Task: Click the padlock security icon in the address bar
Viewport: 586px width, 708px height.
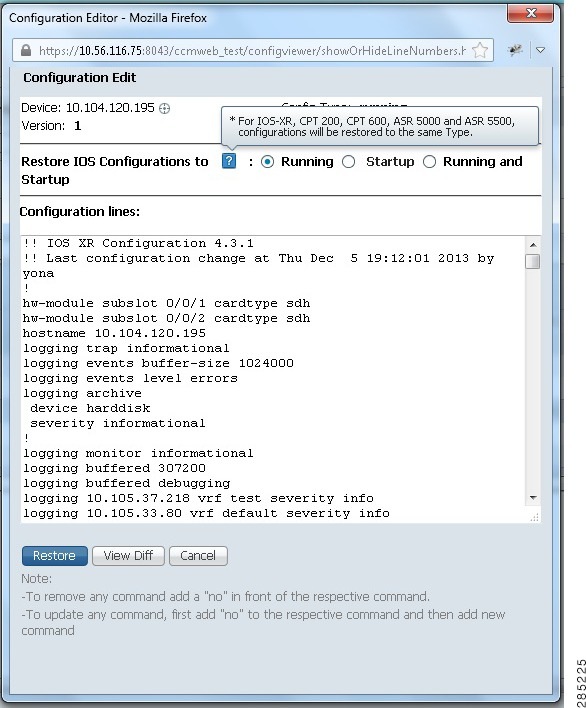Action: point(26,50)
